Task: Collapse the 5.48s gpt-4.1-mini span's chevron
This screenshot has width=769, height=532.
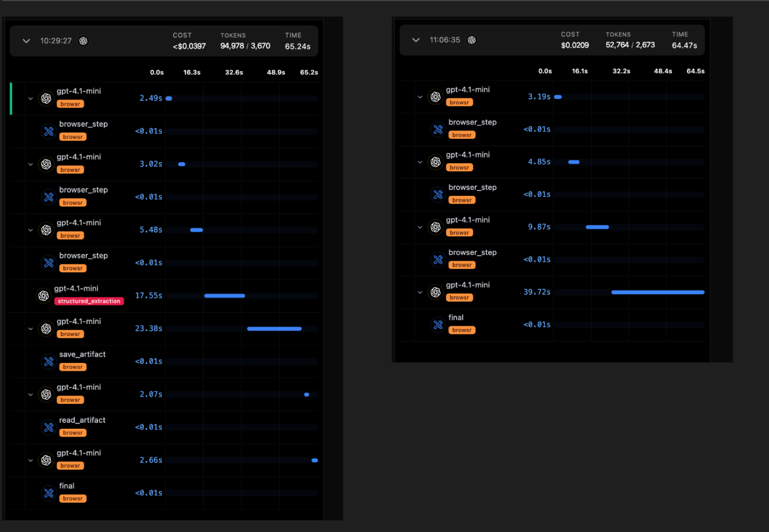Action: click(30, 230)
